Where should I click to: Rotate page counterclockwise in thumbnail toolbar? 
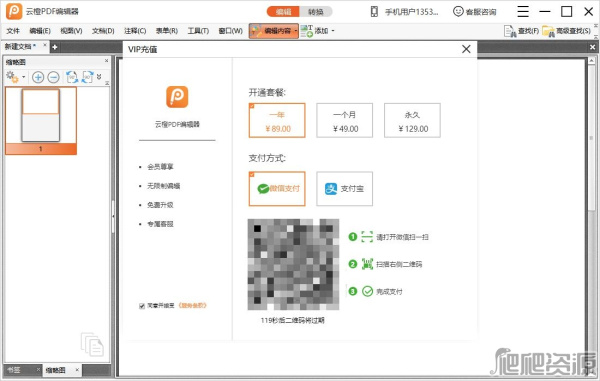point(72,77)
